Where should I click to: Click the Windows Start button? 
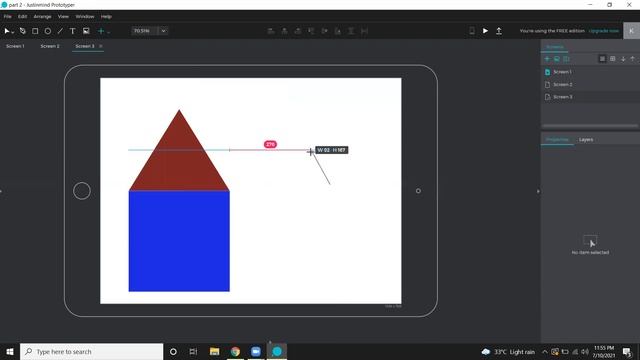10,351
